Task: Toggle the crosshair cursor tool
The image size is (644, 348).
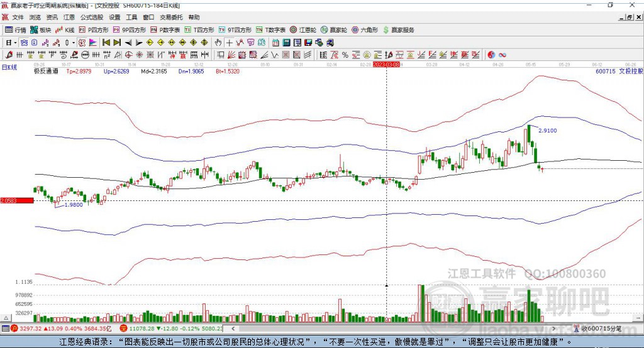Action: 229,43
